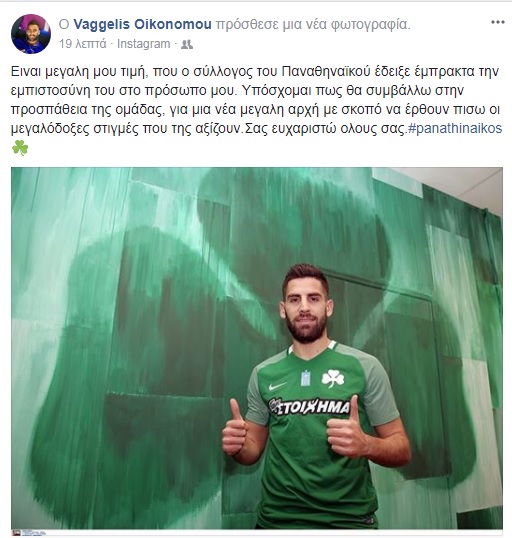Click the Stoiximan sponsor logo on the shirt

click(309, 407)
